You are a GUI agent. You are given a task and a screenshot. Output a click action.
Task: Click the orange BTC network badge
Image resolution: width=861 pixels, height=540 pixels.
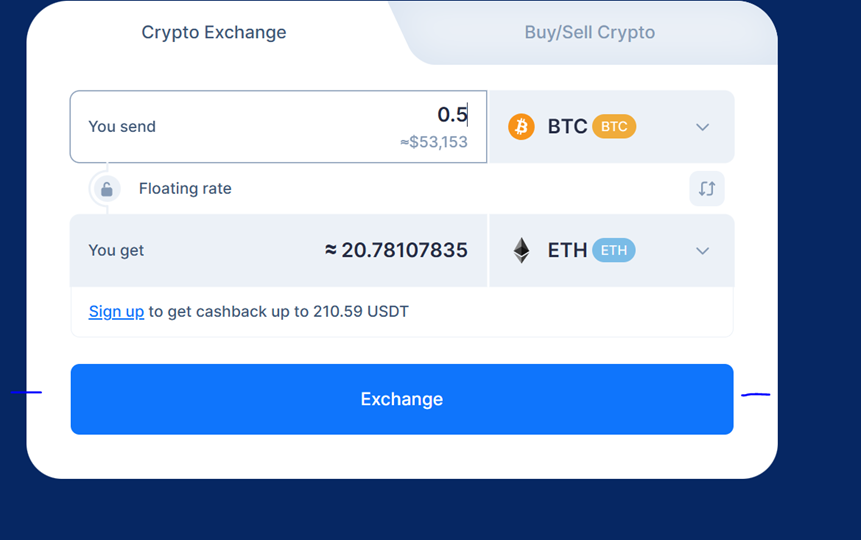(614, 126)
